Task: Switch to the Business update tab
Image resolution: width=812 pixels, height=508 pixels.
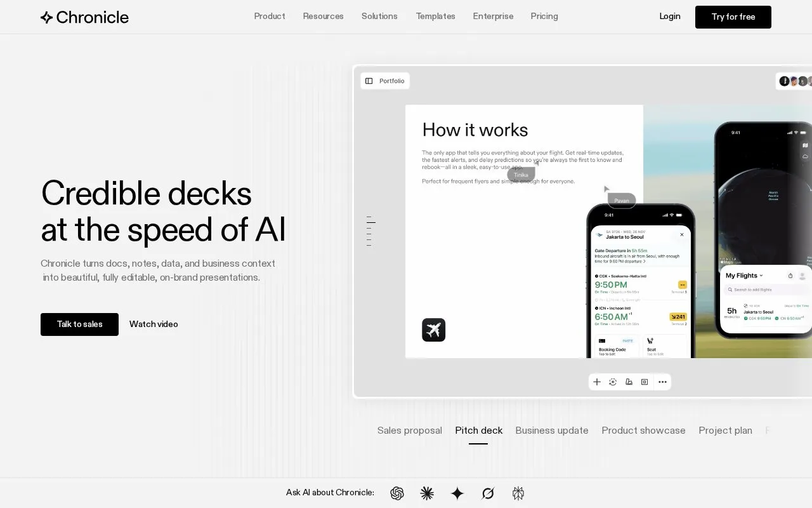Action: 552,431
